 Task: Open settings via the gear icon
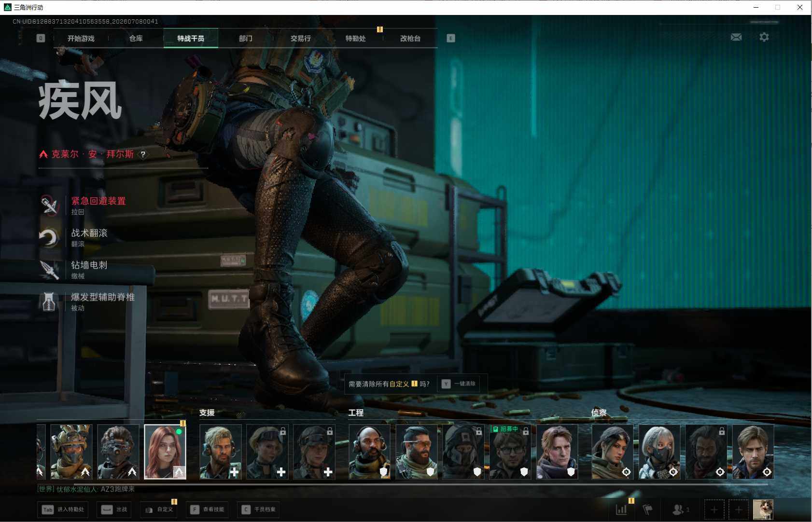(x=764, y=37)
